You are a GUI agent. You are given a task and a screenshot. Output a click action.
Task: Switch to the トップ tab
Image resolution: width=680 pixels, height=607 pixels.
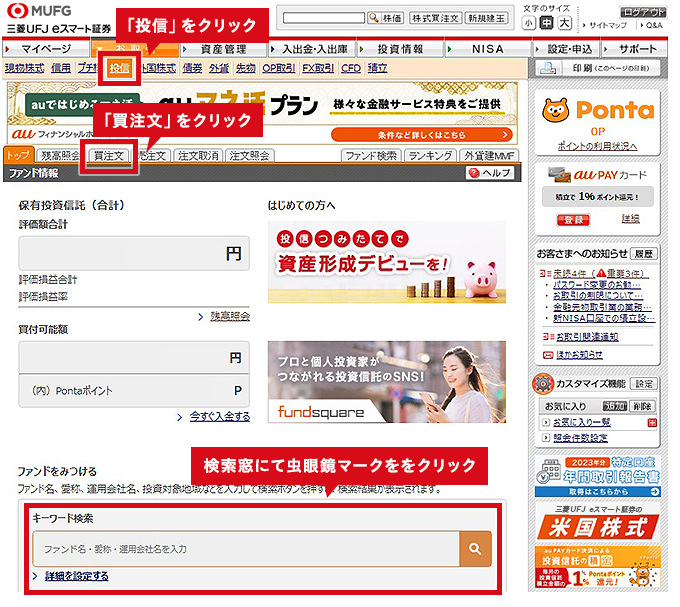pos(18,155)
